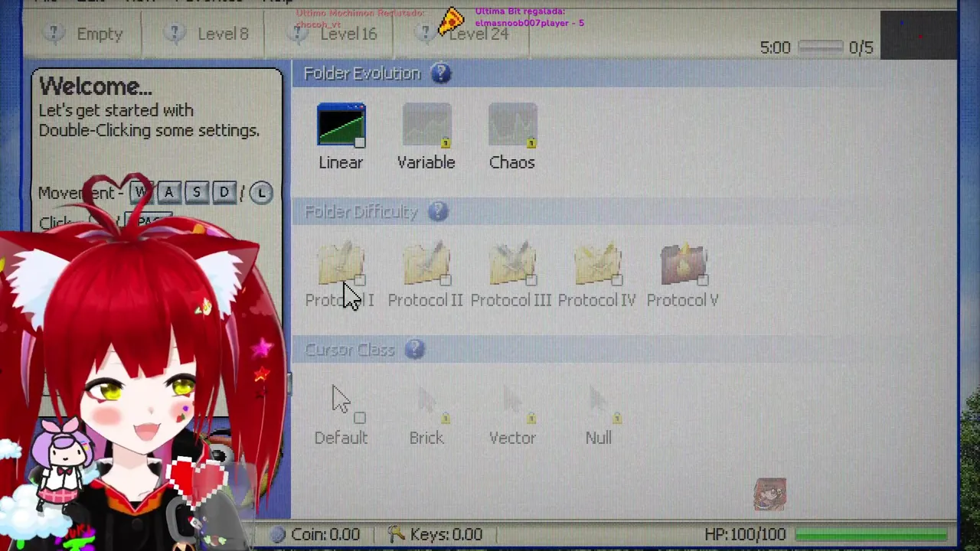Click the green HP bar
980x551 pixels.
click(871, 534)
